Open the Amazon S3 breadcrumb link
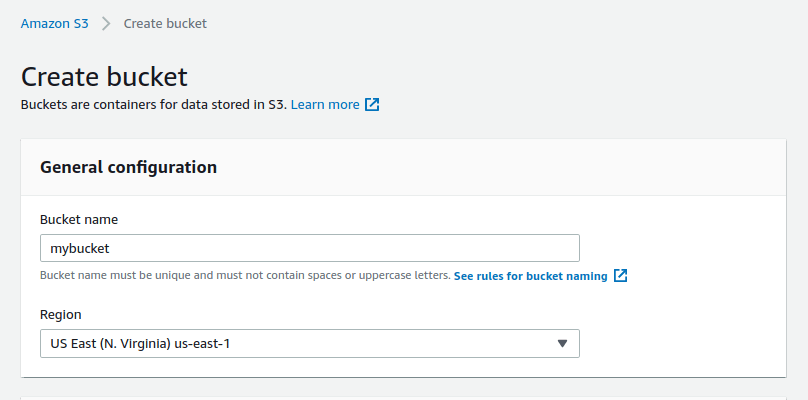The width and height of the screenshot is (808, 400). [x=55, y=24]
